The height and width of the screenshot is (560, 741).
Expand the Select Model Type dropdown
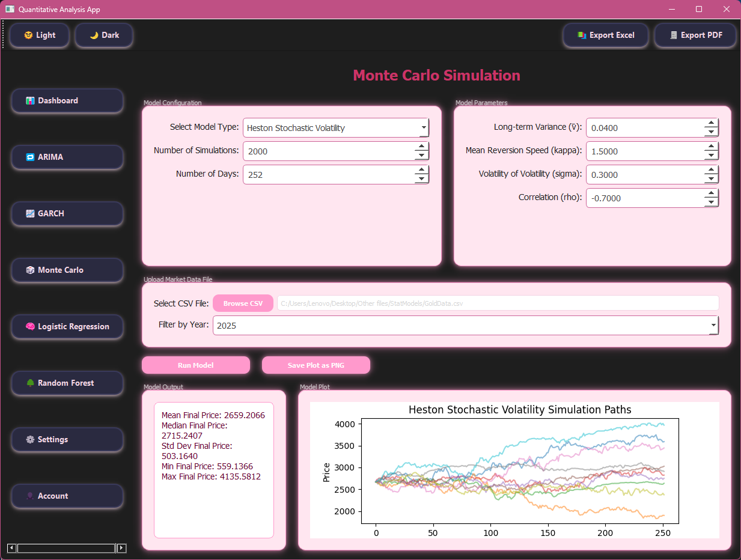(423, 128)
